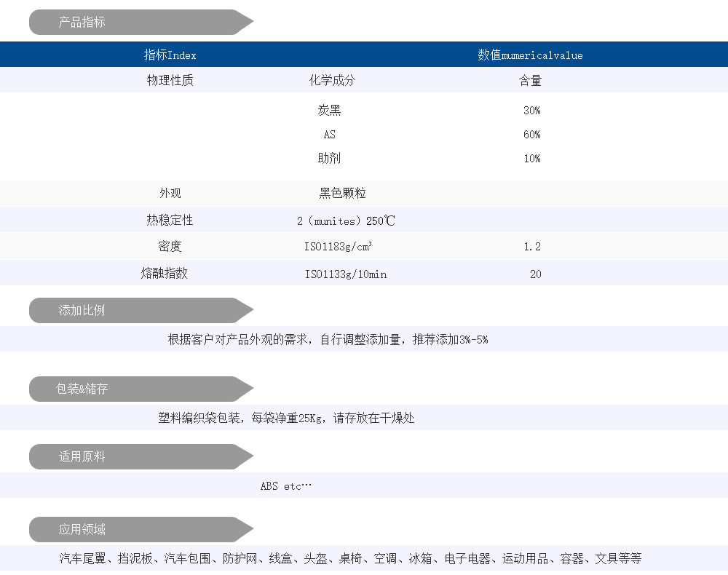728x575 pixels.
Task: Select the 适用原料 section header
Action: [x=82, y=457]
